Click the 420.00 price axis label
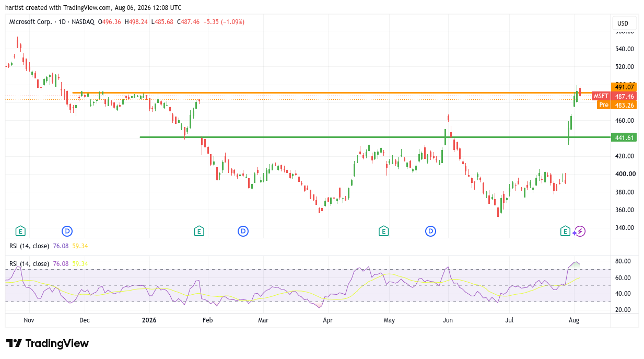This screenshot has height=359, width=644. (625, 156)
